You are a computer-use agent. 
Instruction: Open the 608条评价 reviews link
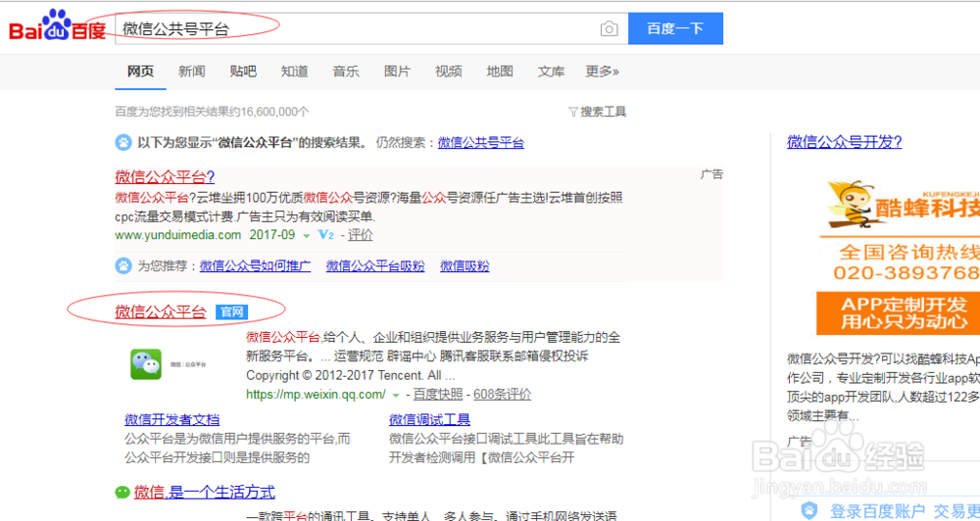tap(503, 395)
